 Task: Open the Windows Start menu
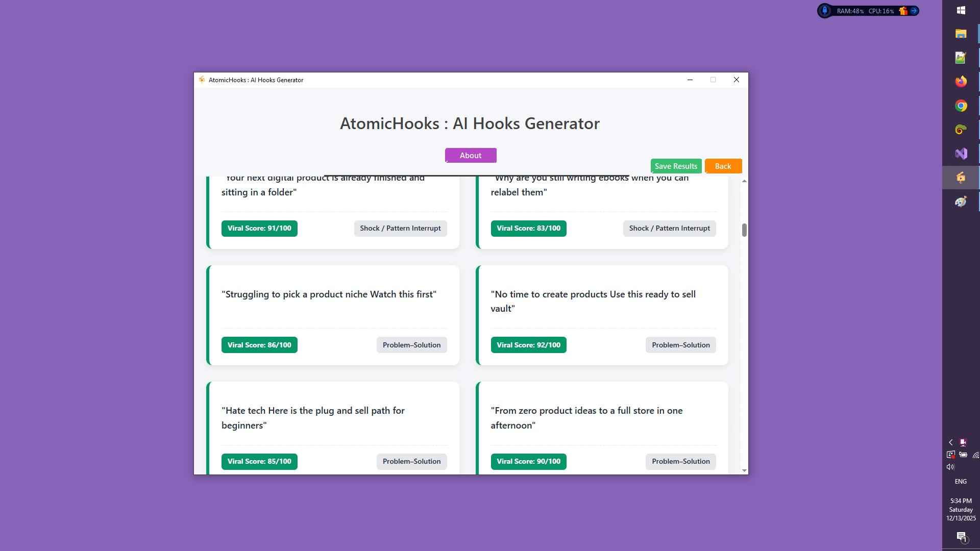pos(961,10)
